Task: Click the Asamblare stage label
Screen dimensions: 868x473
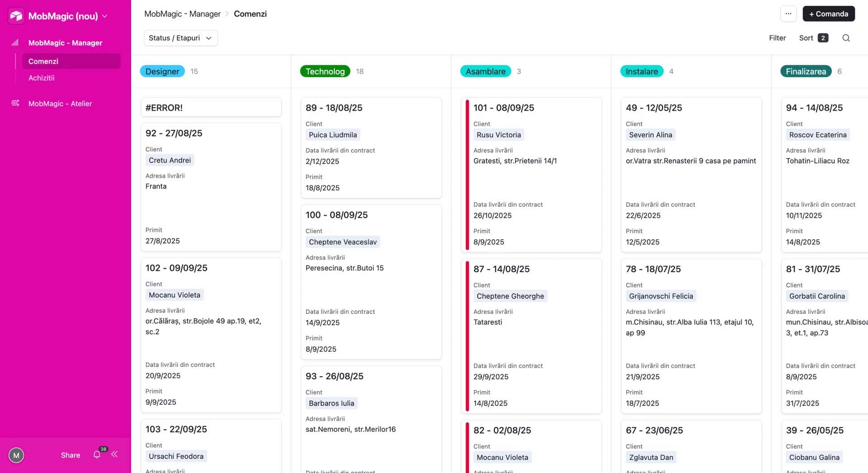Action: [x=486, y=71]
